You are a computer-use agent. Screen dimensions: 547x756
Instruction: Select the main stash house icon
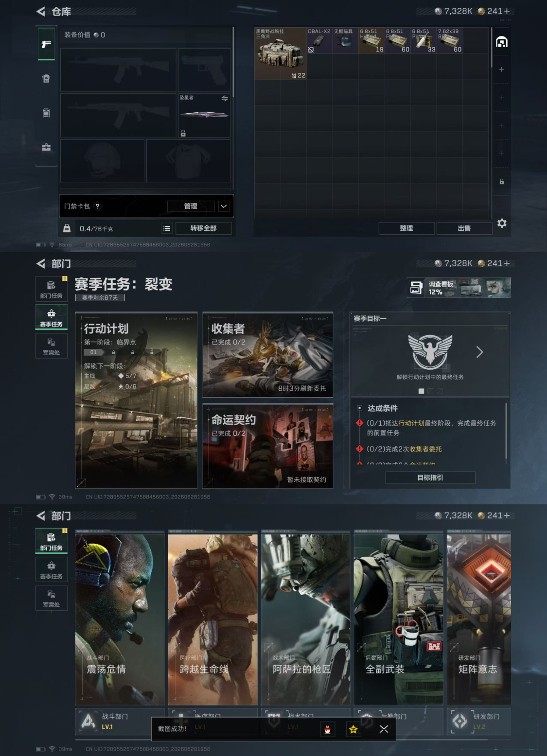point(502,42)
